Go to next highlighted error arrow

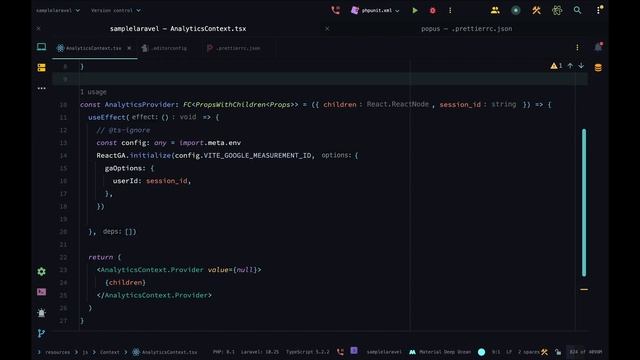(581, 66)
